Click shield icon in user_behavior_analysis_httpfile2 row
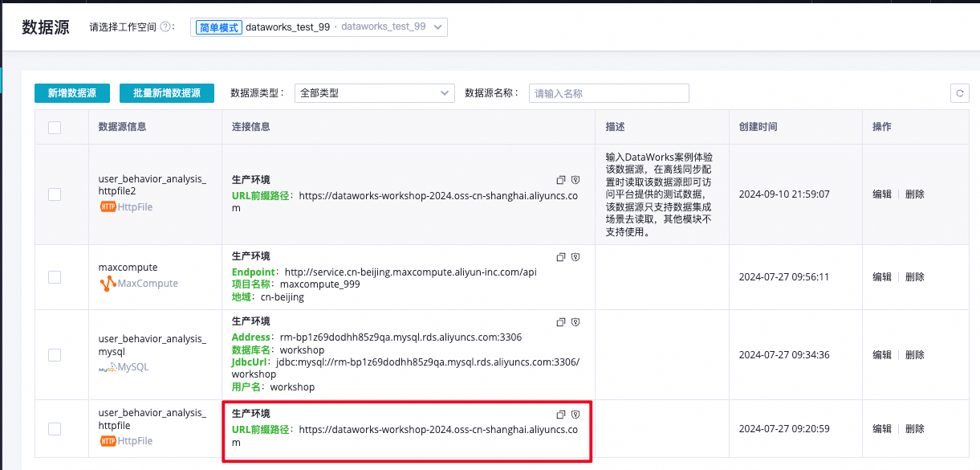The height and width of the screenshot is (470, 980). pos(575,180)
